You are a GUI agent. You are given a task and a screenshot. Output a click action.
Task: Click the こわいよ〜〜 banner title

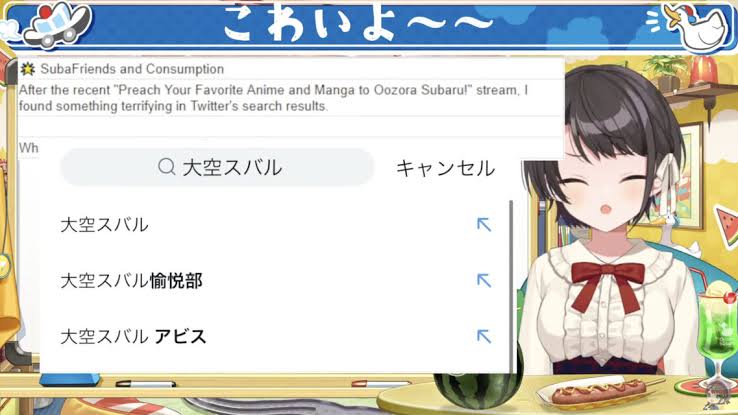pyautogui.click(x=359, y=23)
